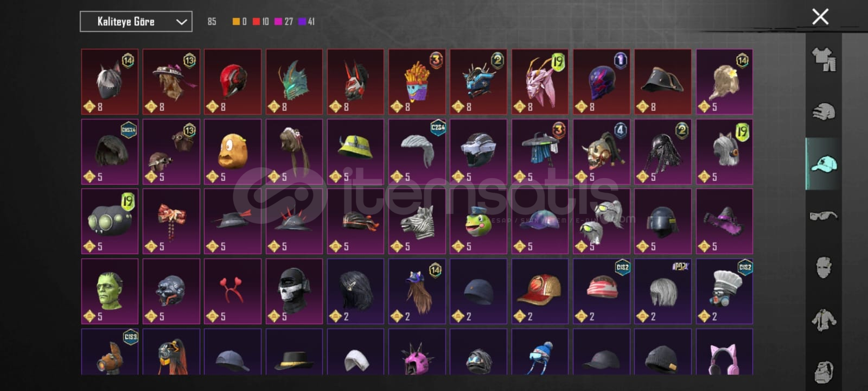Click the red quality filter showing 10
868x391 pixels.
[260, 22]
